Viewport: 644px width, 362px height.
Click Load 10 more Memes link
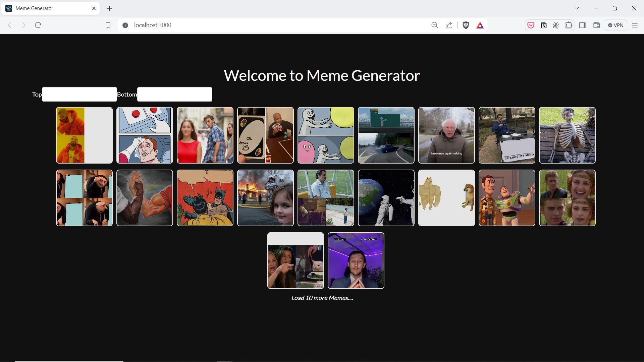pyautogui.click(x=322, y=298)
